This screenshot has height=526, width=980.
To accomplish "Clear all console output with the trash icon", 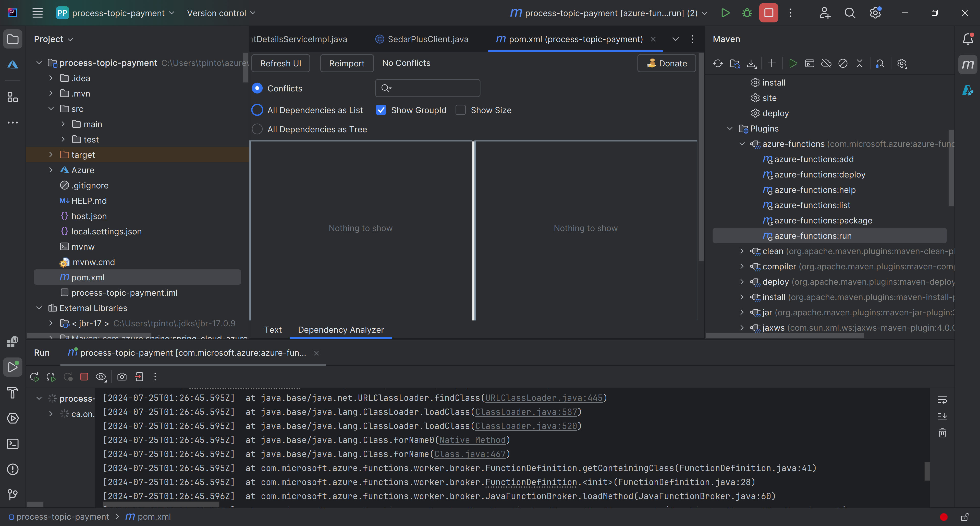I will (x=942, y=433).
